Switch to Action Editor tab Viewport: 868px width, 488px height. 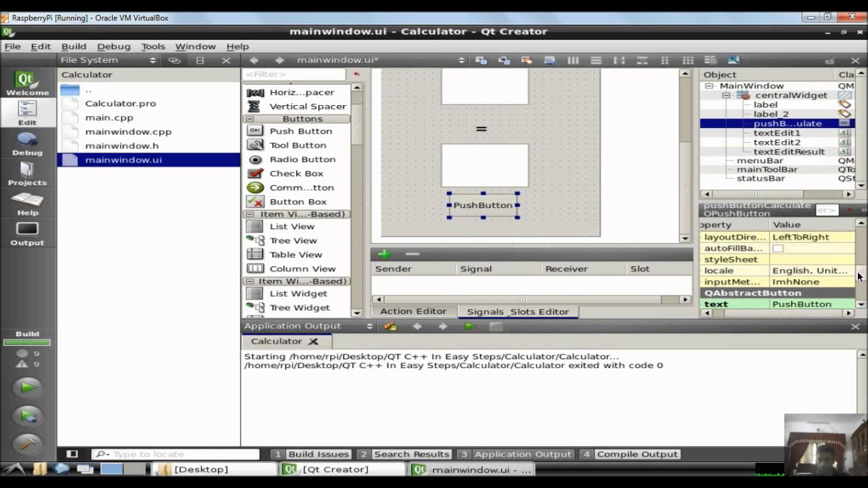tap(413, 311)
